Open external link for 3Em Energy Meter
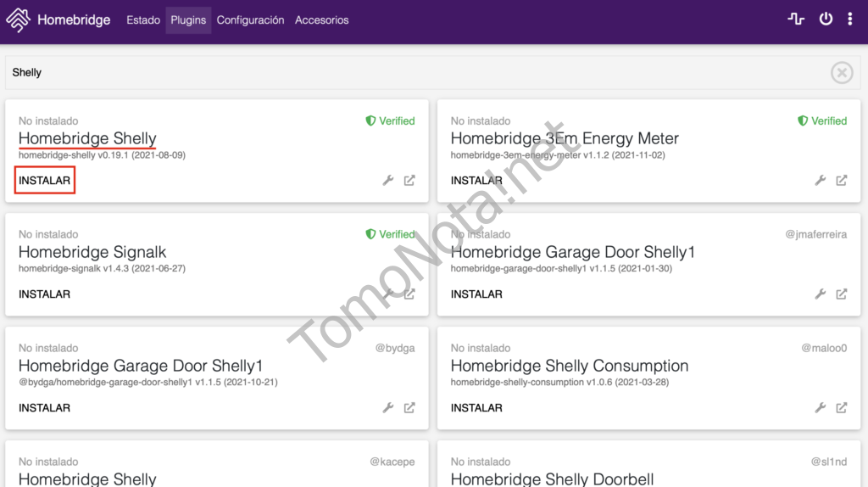868x487 pixels. click(x=842, y=181)
